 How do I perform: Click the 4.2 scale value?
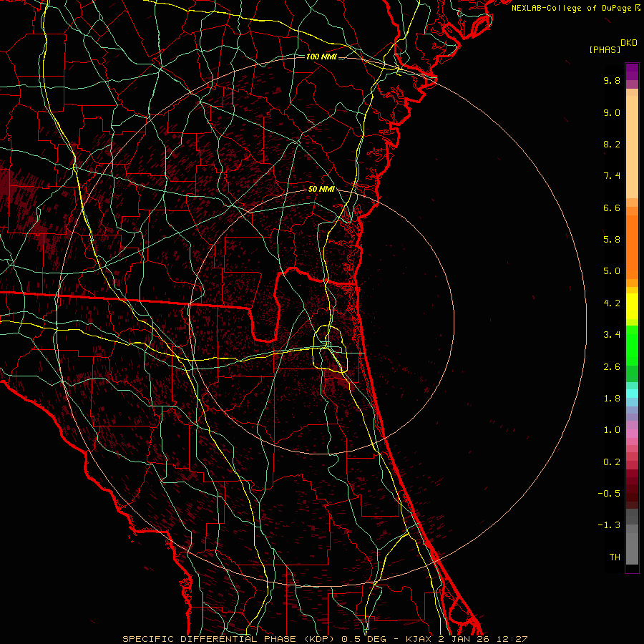[612, 303]
